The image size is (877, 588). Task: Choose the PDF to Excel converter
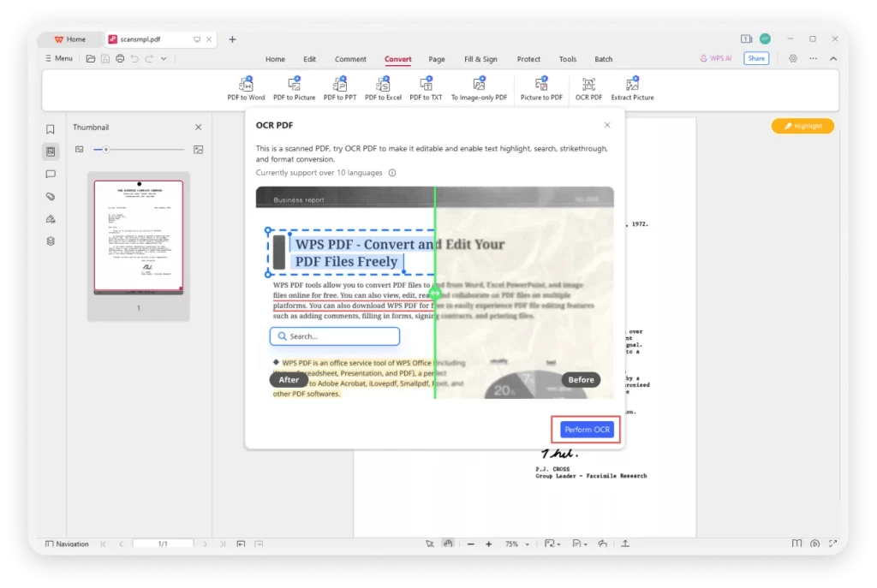(x=383, y=89)
